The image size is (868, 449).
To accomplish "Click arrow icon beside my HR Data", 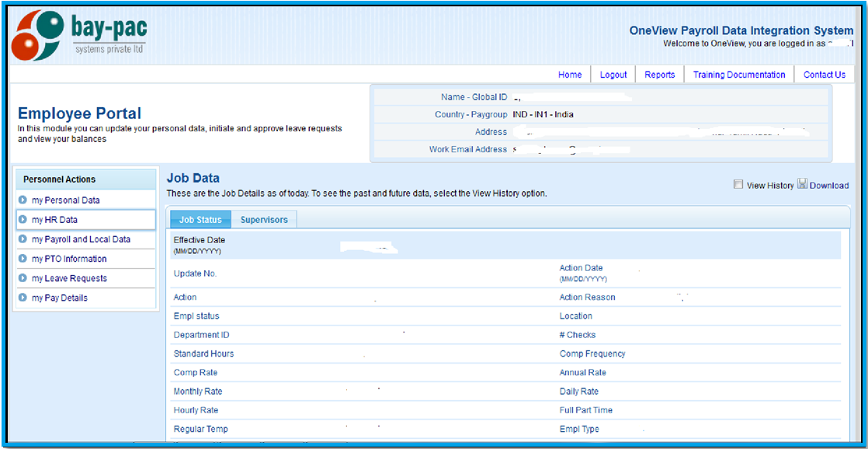I will [23, 220].
